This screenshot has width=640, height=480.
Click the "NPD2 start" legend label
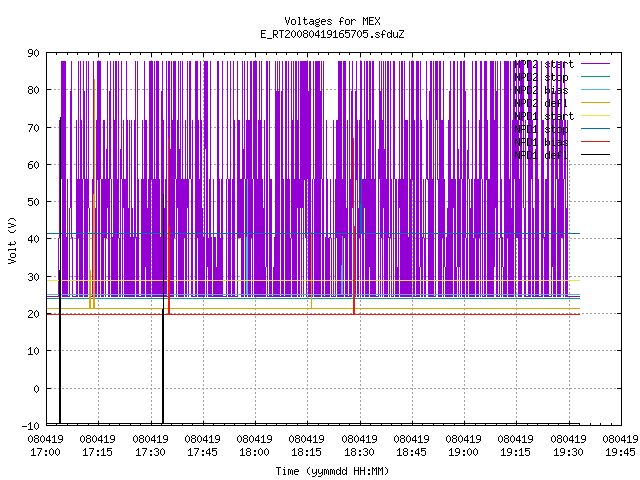544,64
